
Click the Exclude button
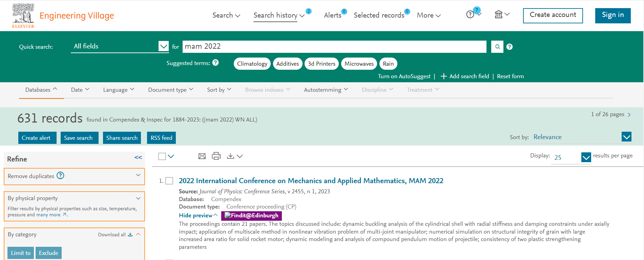pos(48,253)
